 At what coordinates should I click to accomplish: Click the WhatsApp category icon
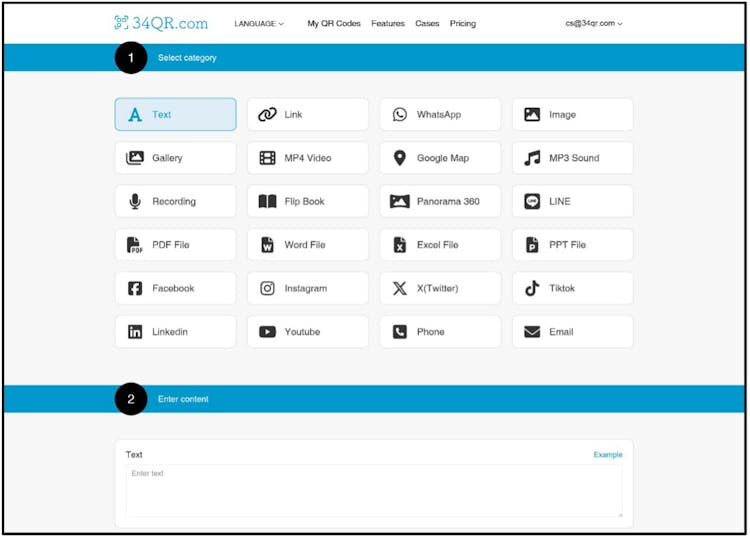point(400,115)
